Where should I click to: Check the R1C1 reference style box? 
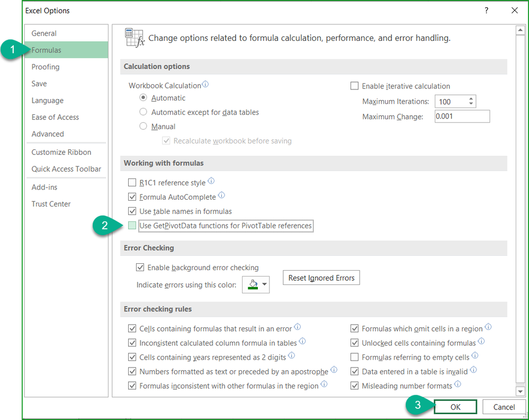(x=132, y=183)
